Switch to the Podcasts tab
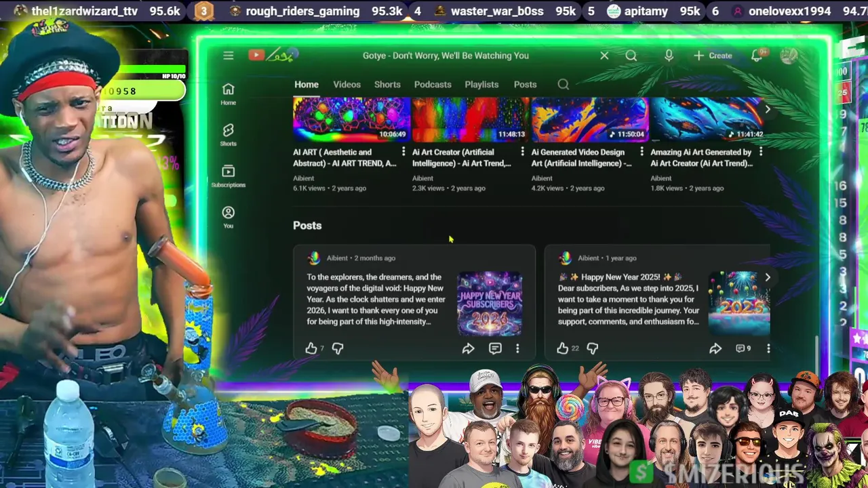 click(x=433, y=85)
